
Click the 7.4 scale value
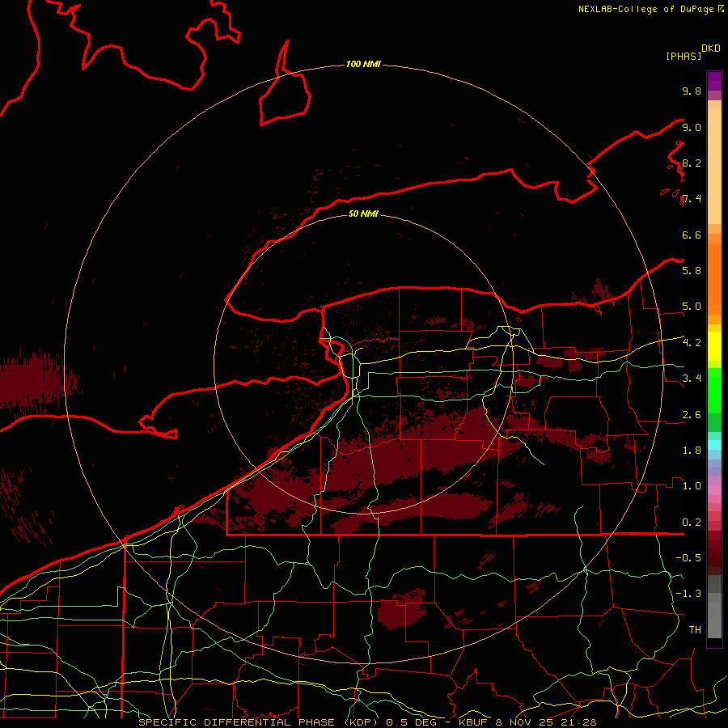pyautogui.click(x=692, y=199)
